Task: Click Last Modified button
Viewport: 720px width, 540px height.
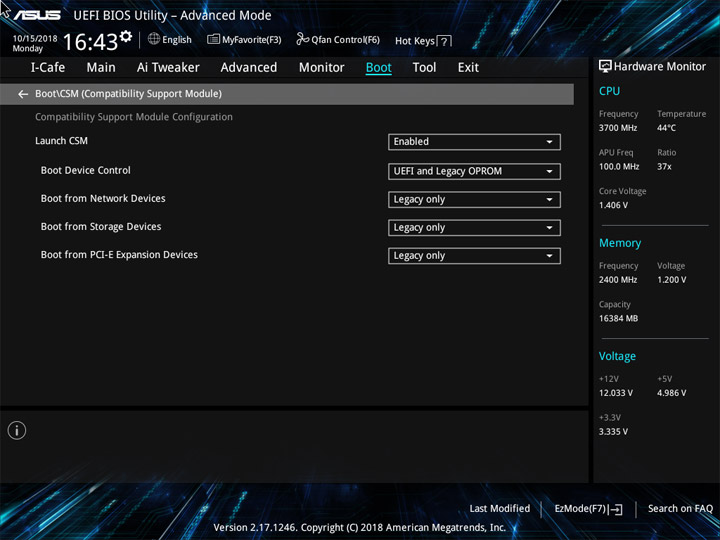Action: [x=500, y=508]
